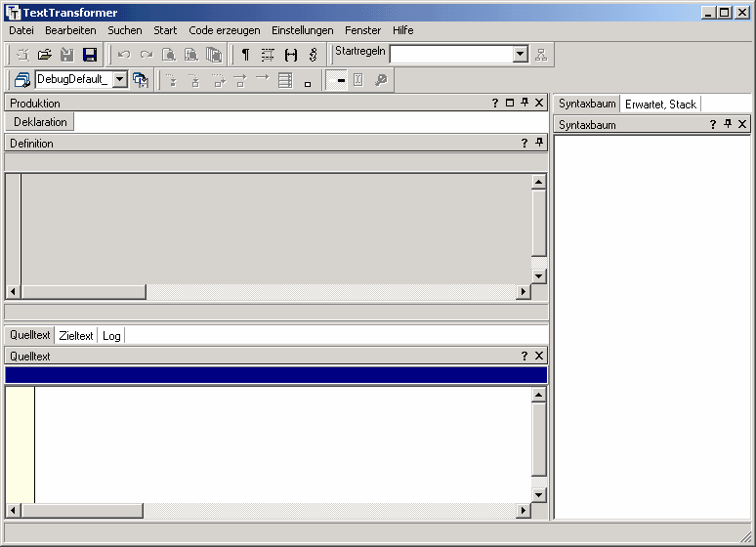Close the Produktion panel

[539, 103]
